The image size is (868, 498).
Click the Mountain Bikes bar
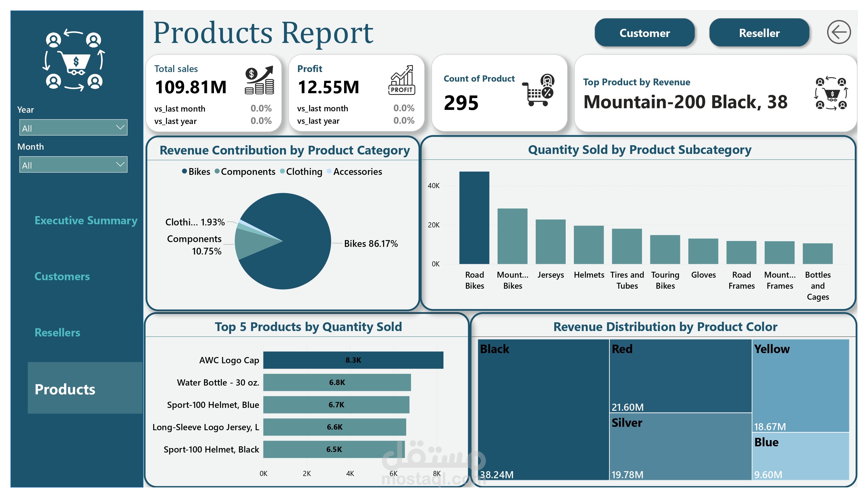click(x=513, y=236)
